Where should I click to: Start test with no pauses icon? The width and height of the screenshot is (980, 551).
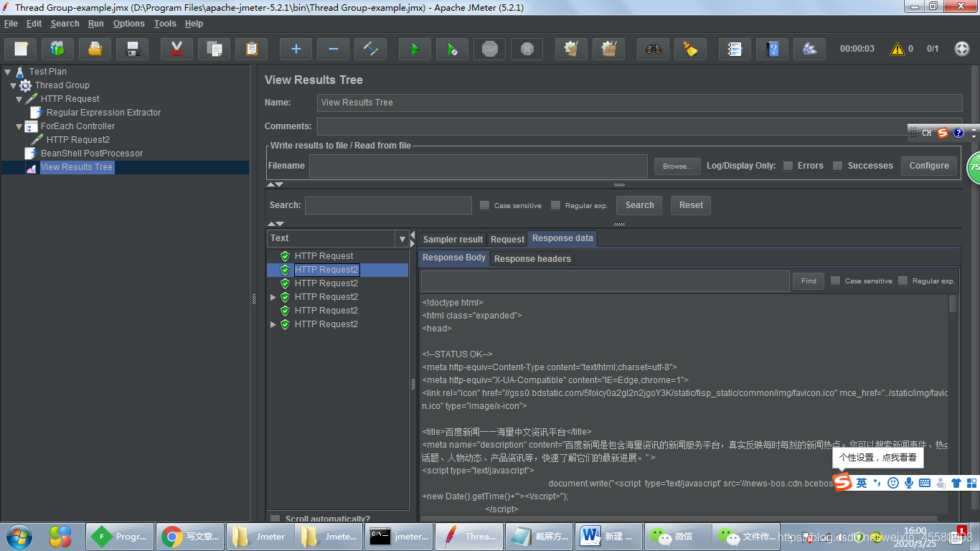pyautogui.click(x=452, y=49)
